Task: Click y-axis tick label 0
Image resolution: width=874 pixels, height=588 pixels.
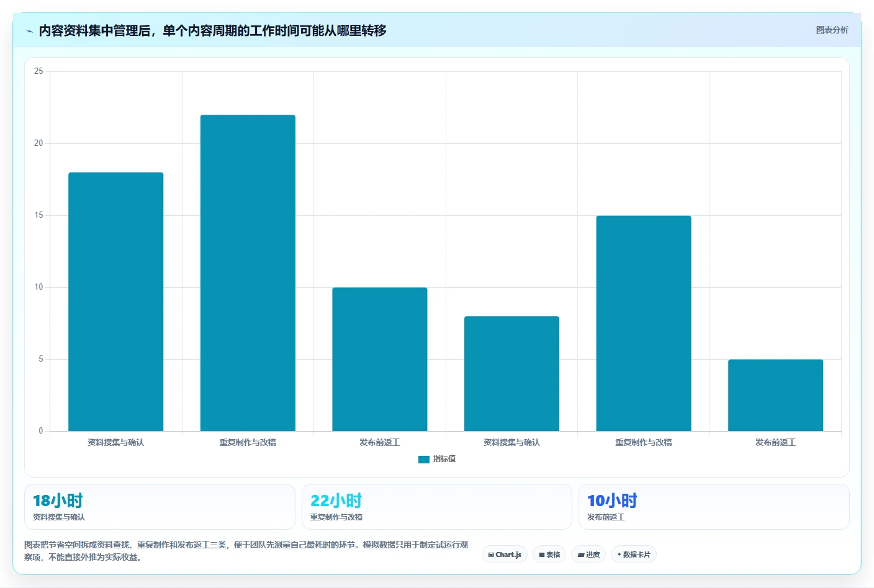Action: (41, 431)
